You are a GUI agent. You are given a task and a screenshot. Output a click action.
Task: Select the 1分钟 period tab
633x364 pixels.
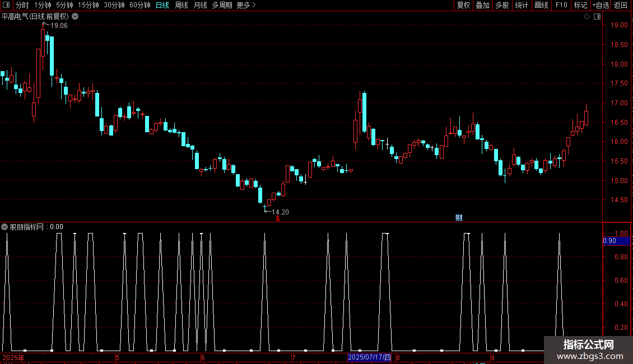coord(43,5)
